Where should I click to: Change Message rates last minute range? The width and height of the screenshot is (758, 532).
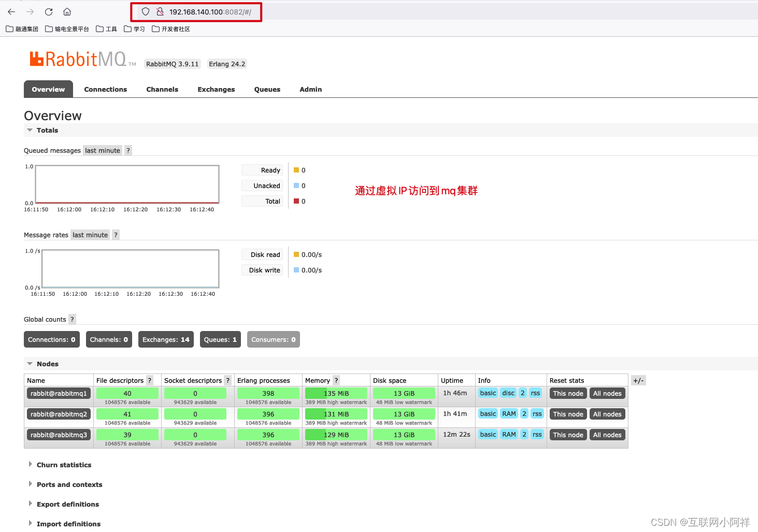[x=90, y=235]
